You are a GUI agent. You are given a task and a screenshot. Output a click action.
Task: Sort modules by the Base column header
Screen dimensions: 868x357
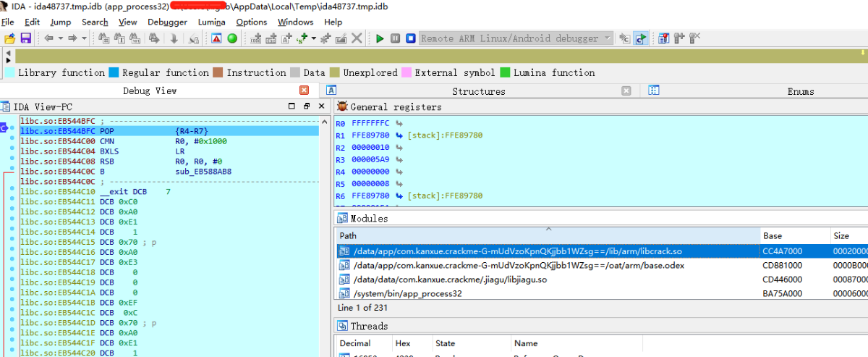794,236
